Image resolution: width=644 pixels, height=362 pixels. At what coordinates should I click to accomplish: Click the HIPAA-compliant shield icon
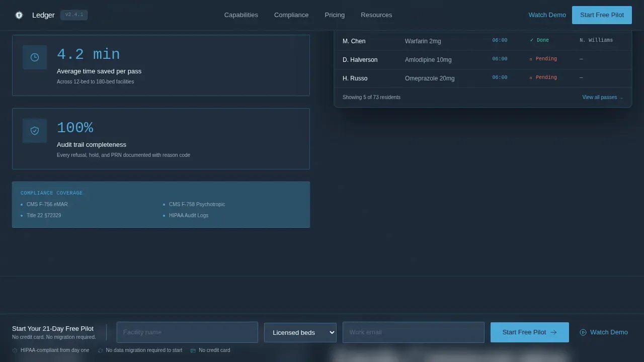click(15, 350)
